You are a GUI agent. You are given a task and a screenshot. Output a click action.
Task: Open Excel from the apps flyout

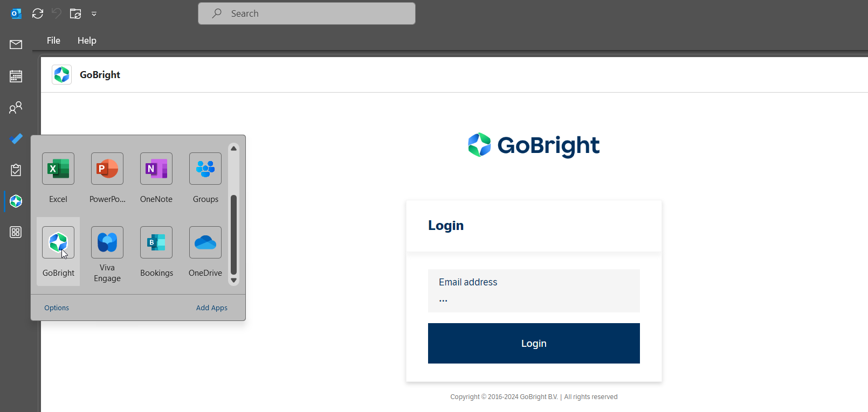click(x=58, y=169)
